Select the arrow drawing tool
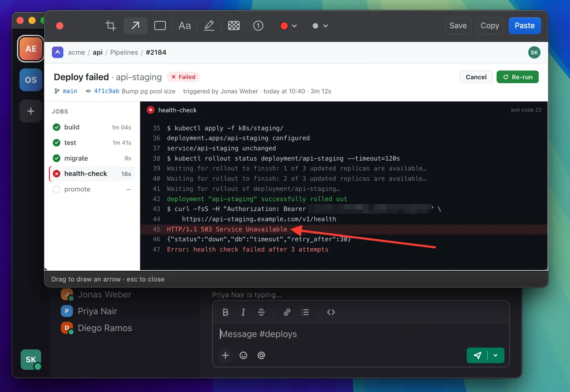Image resolution: width=570 pixels, height=392 pixels. pos(135,26)
